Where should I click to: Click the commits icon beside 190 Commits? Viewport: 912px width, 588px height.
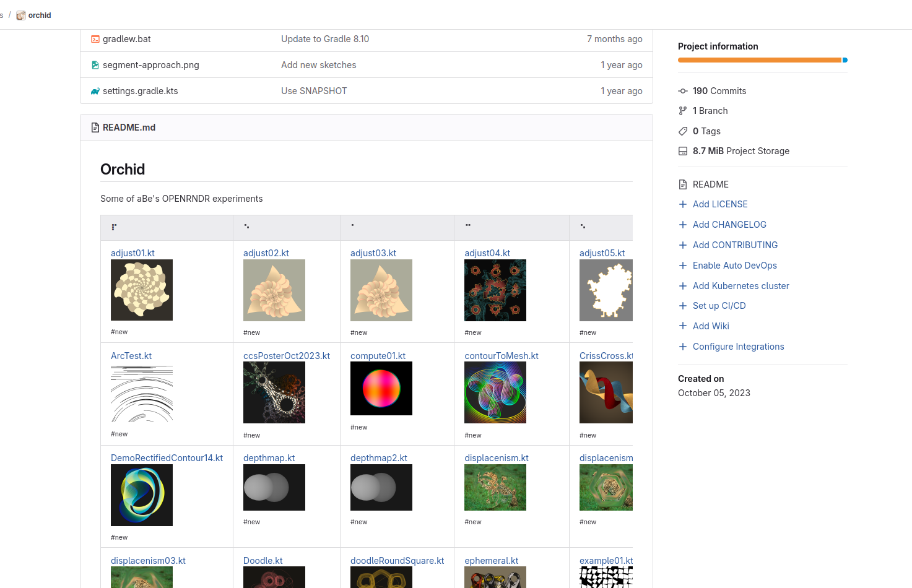point(683,91)
